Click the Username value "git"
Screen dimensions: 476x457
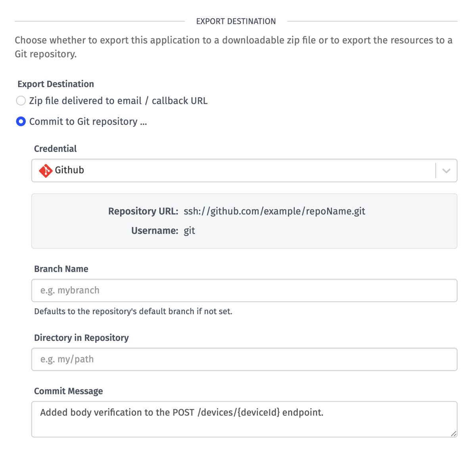coord(189,231)
